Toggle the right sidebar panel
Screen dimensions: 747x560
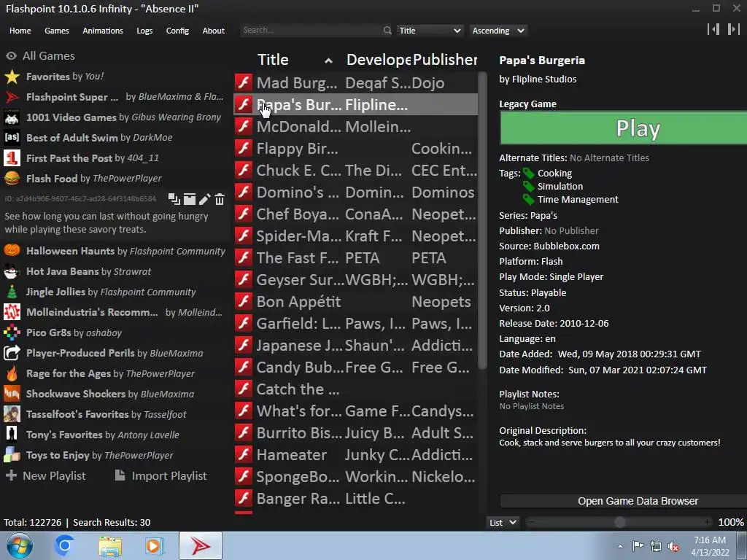733,29
